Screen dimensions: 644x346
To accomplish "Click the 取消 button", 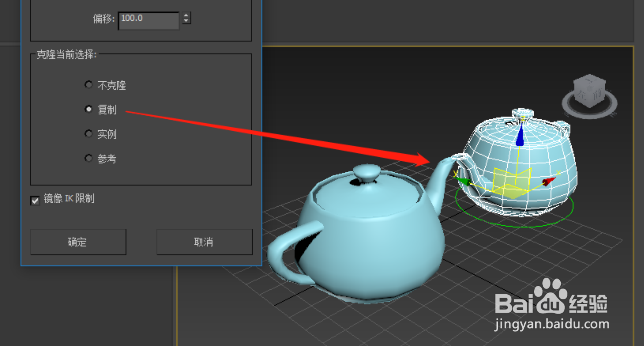I will point(204,242).
